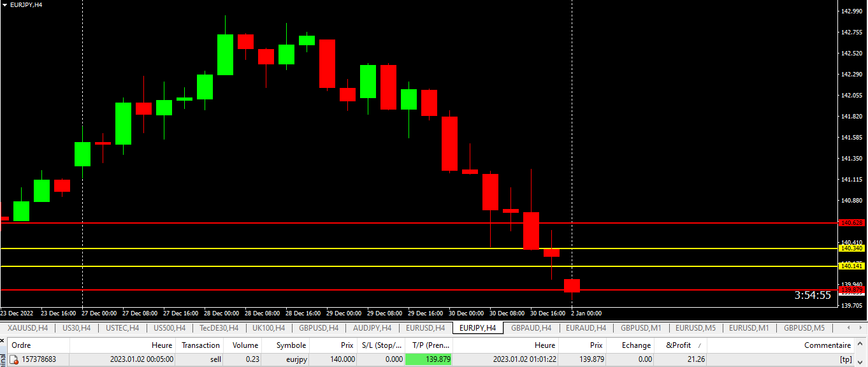Click the S/L (Stop/... column header
The height and width of the screenshot is (367, 868).
pos(381,345)
